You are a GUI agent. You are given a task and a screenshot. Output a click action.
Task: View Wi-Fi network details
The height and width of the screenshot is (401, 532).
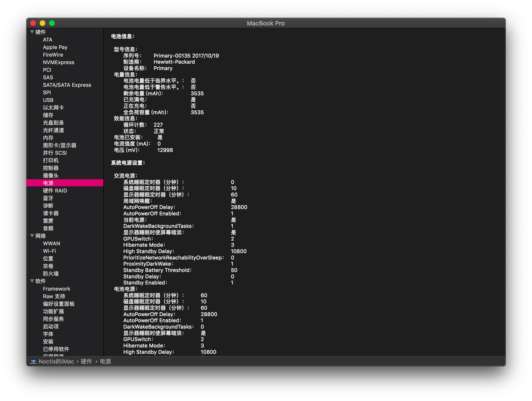coord(49,251)
